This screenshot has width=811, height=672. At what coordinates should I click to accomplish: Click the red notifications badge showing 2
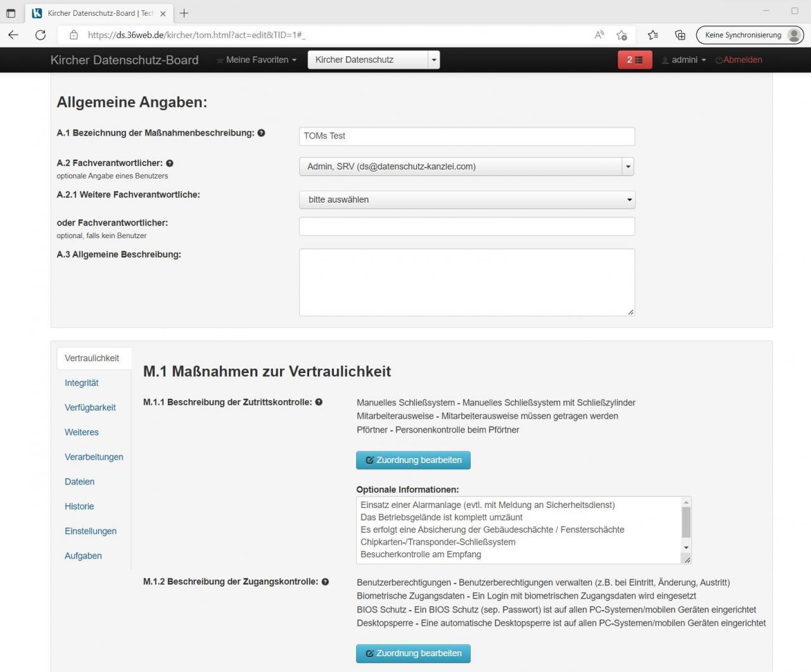(x=635, y=60)
